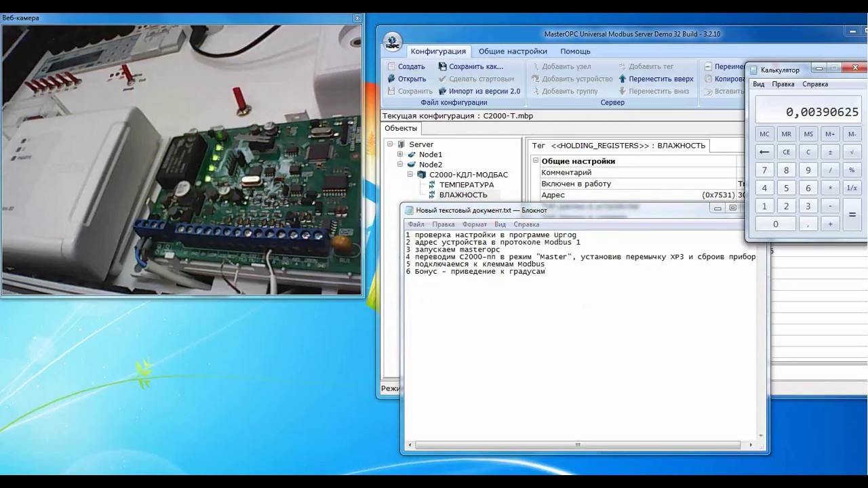Select device С2000-КДЛ-МОДБАС in the tree
This screenshot has width=868, height=488.
468,175
